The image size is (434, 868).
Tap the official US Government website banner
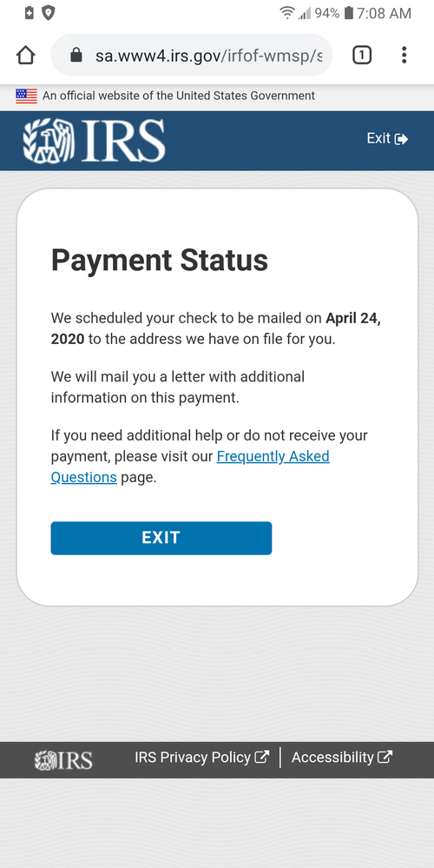tap(217, 96)
